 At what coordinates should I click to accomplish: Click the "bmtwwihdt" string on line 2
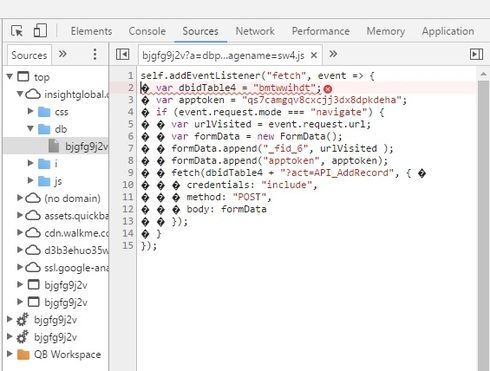284,88
